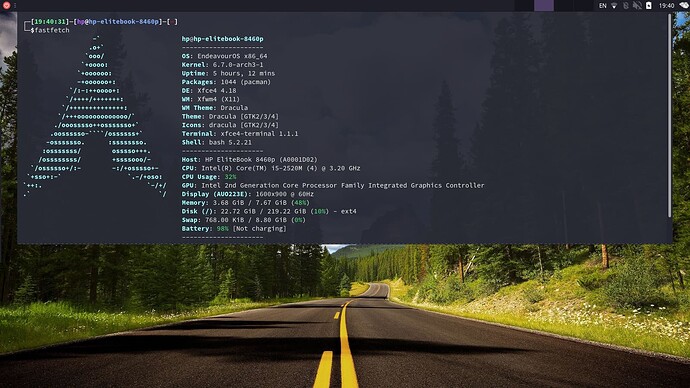Click the CPU Usage: 32% line
This screenshot has height=388, width=690.
pyautogui.click(x=209, y=177)
